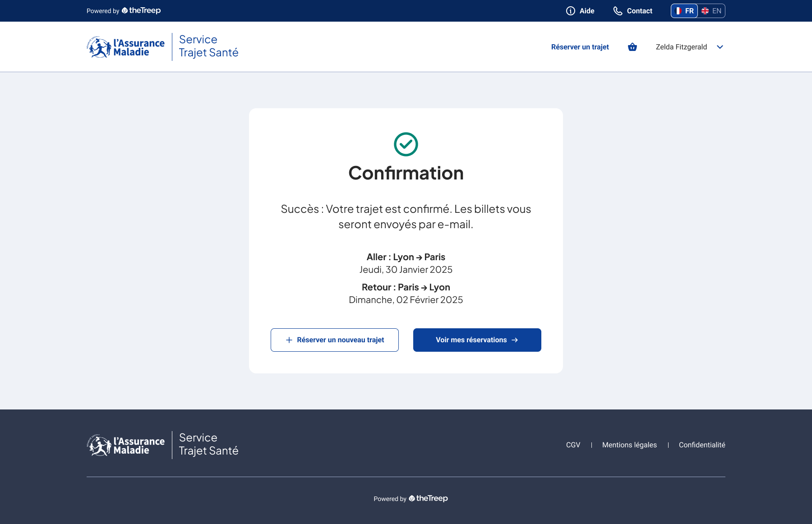Click the L'Assurance Maladie header logo
The image size is (812, 524).
click(126, 47)
